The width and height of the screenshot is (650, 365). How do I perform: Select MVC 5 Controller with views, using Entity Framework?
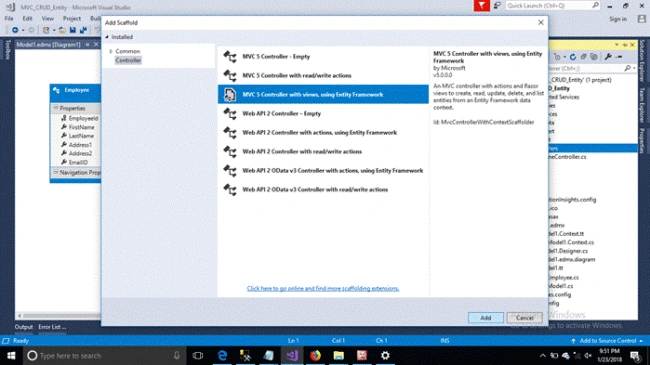[x=323, y=95]
